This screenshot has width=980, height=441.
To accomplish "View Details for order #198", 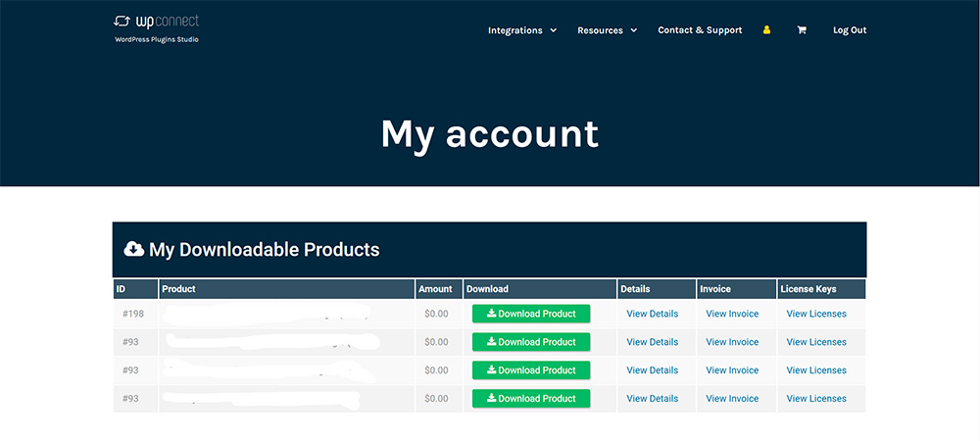I will [652, 314].
